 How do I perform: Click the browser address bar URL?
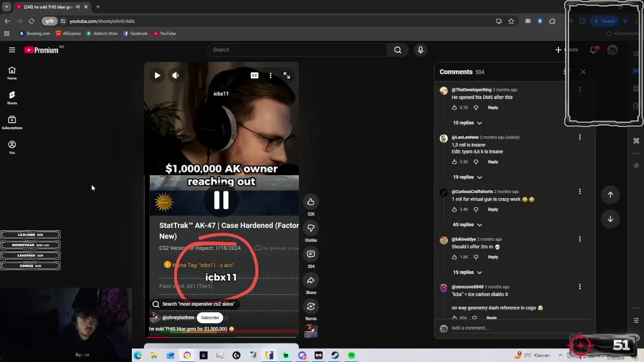click(102, 21)
